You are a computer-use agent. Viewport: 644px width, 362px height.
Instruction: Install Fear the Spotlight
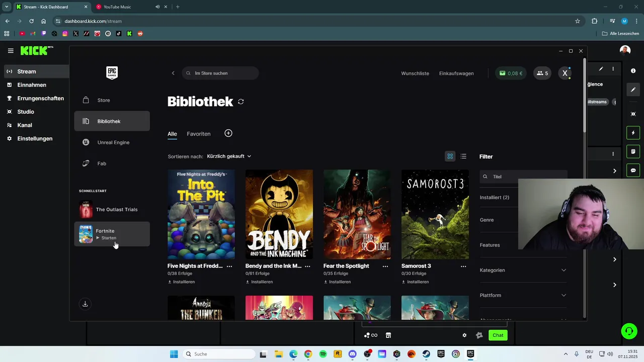point(337,282)
